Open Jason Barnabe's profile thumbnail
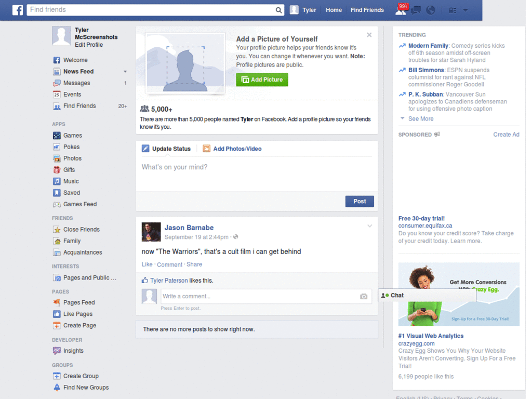 pyautogui.click(x=151, y=232)
